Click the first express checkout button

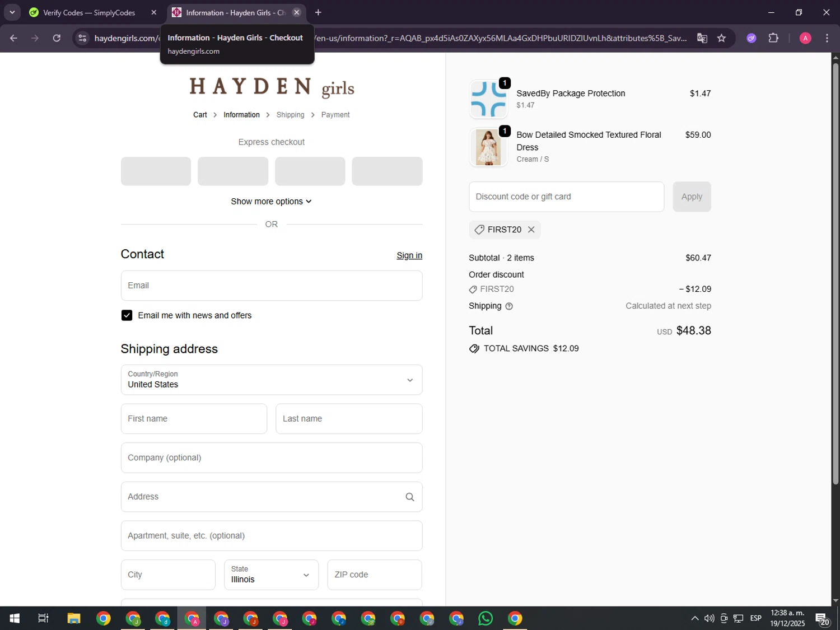156,171
